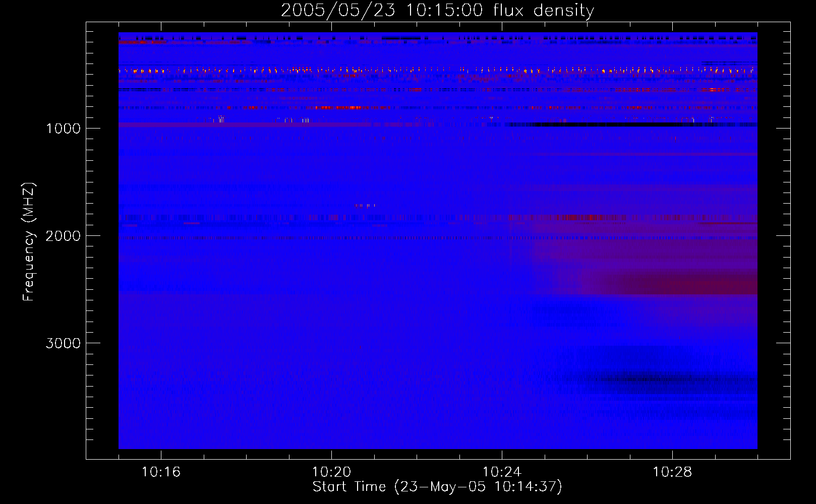Click the '10:16' time tick label
This screenshot has width=816, height=504.
pos(161,472)
